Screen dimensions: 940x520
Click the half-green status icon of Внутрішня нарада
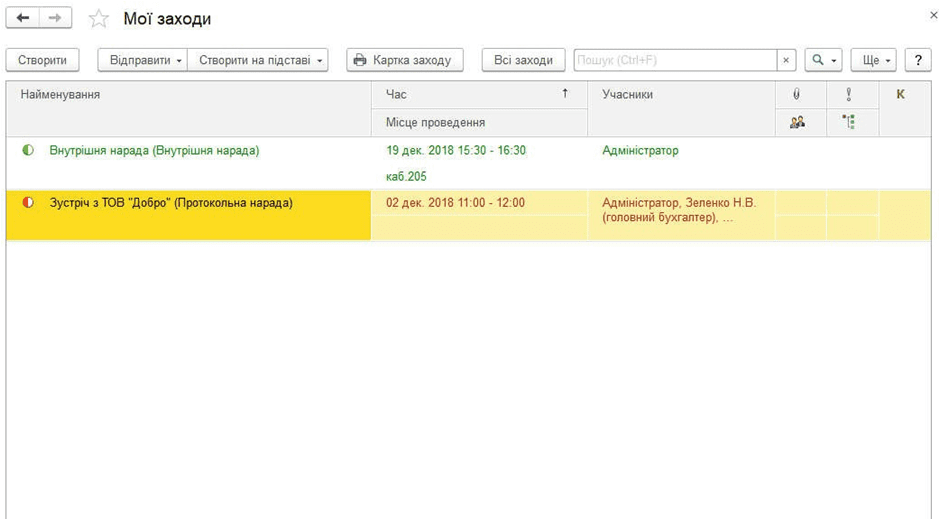(x=28, y=150)
